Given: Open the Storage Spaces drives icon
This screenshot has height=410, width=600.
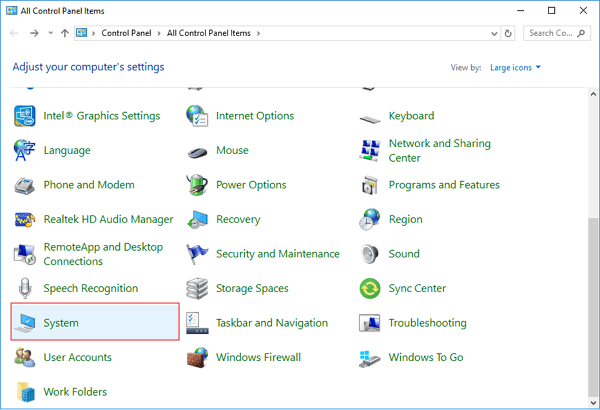Looking at the screenshot, I should click(x=197, y=289).
